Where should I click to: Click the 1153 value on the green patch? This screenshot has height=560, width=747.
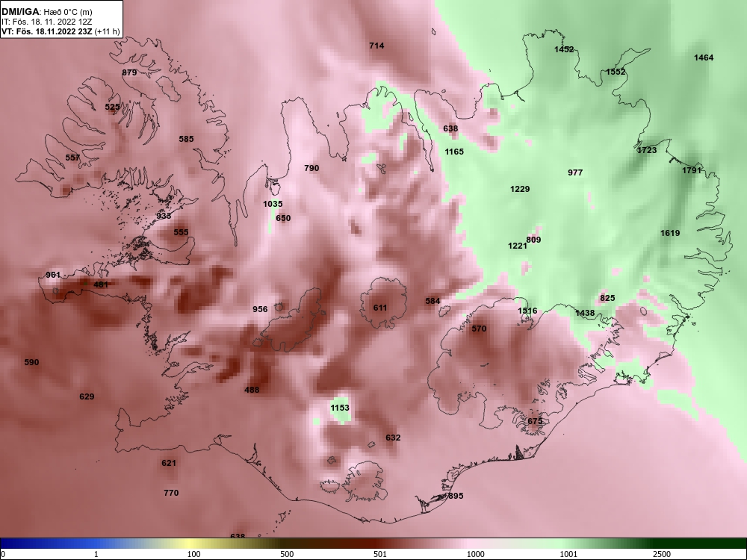pyautogui.click(x=340, y=408)
